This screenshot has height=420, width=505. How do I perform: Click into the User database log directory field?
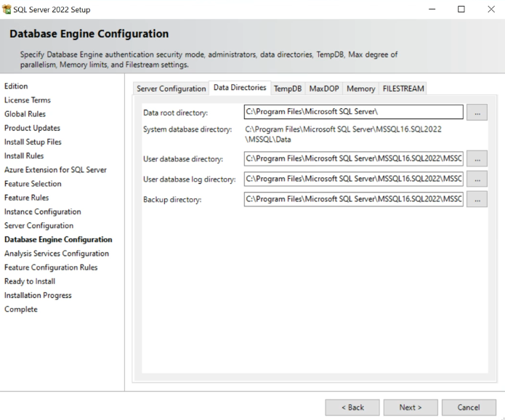click(354, 179)
